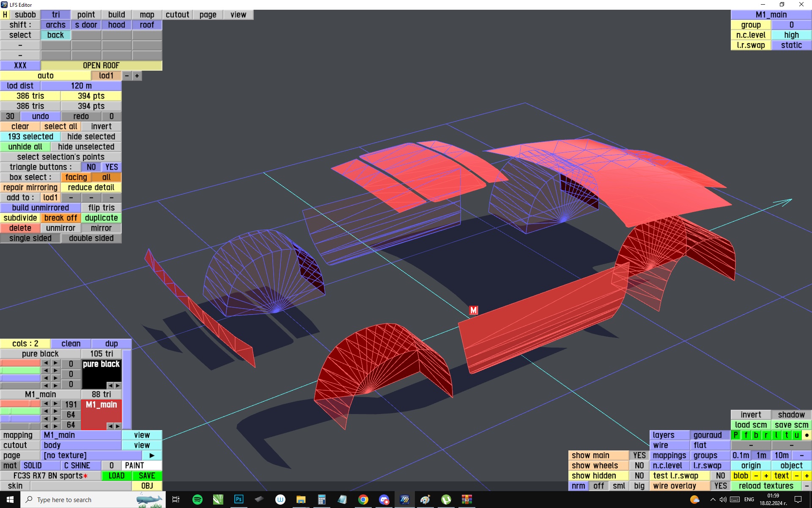Click reload textures button
The width and height of the screenshot is (812, 508).
pyautogui.click(x=765, y=486)
